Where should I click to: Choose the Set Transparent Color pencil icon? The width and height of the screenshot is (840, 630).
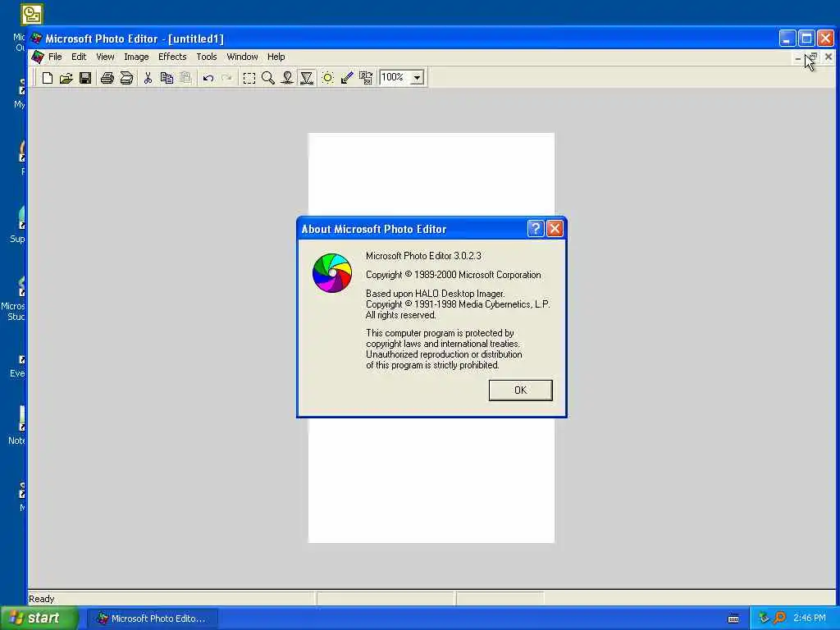[x=347, y=78]
